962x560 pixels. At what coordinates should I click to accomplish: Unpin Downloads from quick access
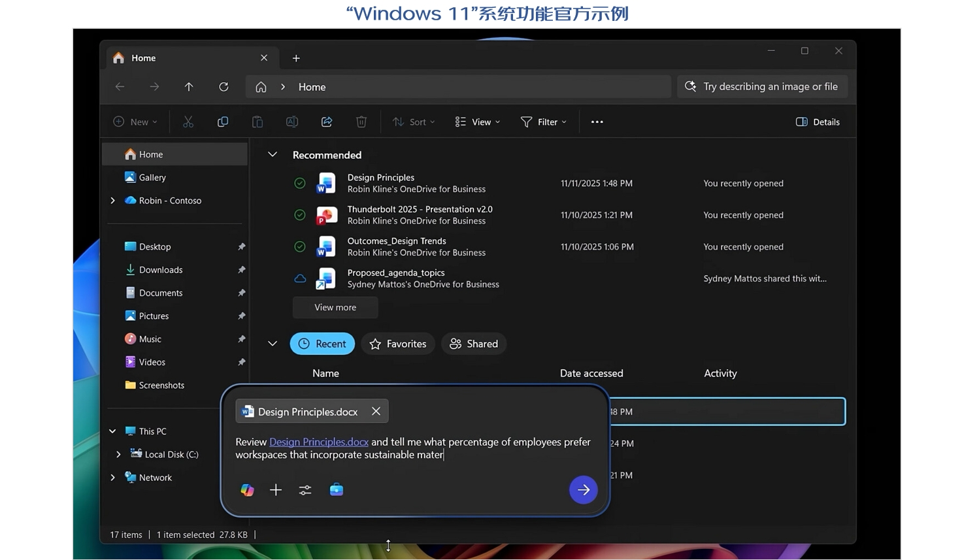(x=241, y=269)
